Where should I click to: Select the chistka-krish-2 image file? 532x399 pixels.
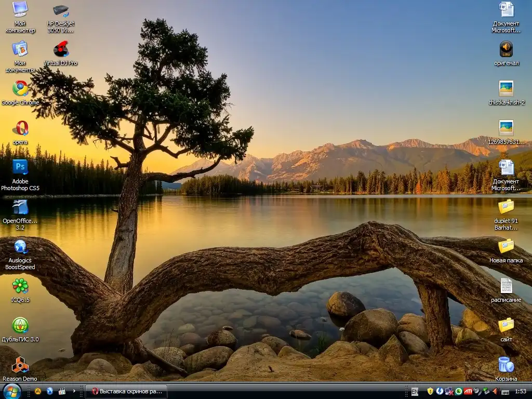tap(506, 89)
